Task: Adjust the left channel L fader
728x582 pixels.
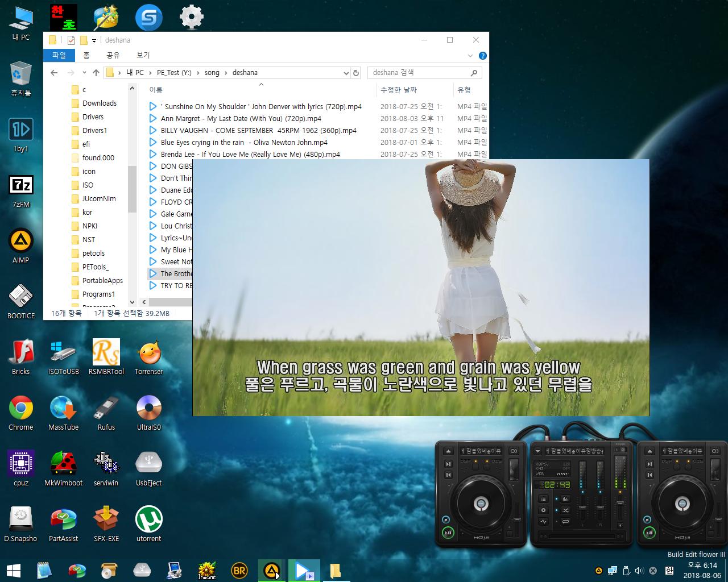Action: pos(582,508)
